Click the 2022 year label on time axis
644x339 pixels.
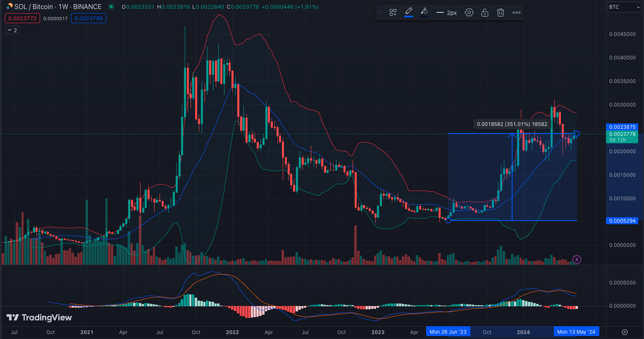point(232,332)
